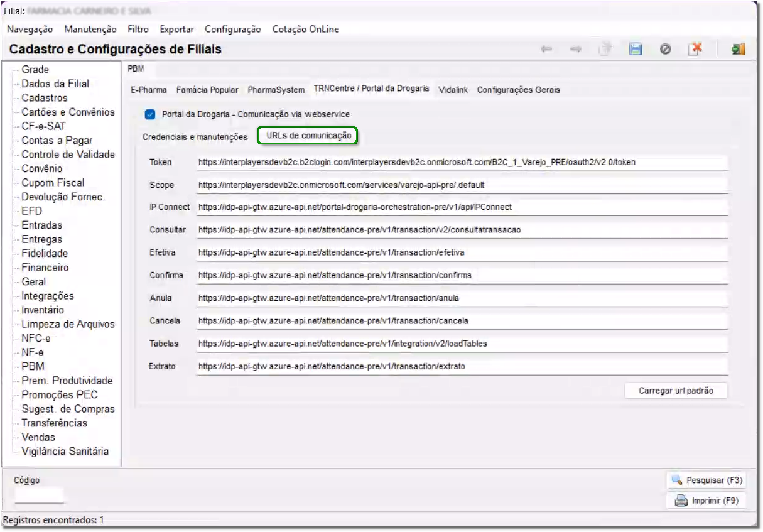Select EFD tree item
This screenshot has width=763, height=532.
pos(32,211)
